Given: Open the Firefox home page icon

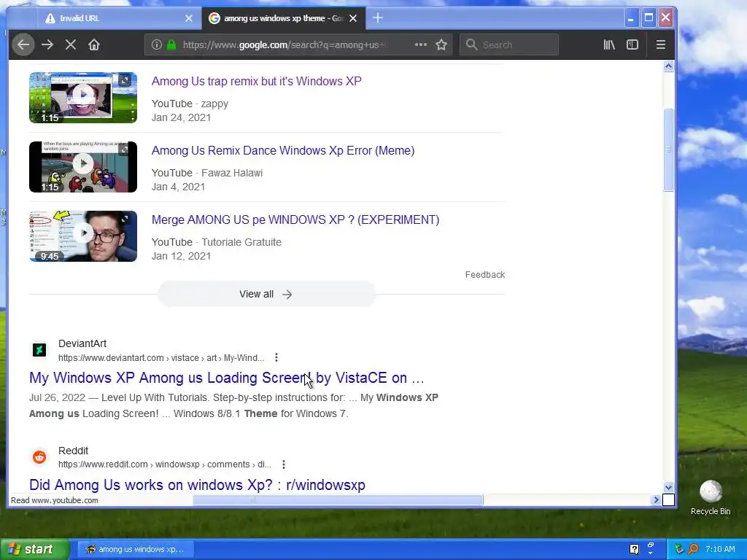Looking at the screenshot, I should [94, 44].
